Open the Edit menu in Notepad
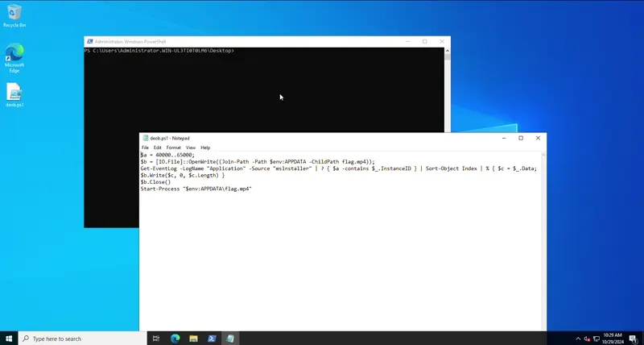Image resolution: width=644 pixels, height=345 pixels. click(157, 148)
